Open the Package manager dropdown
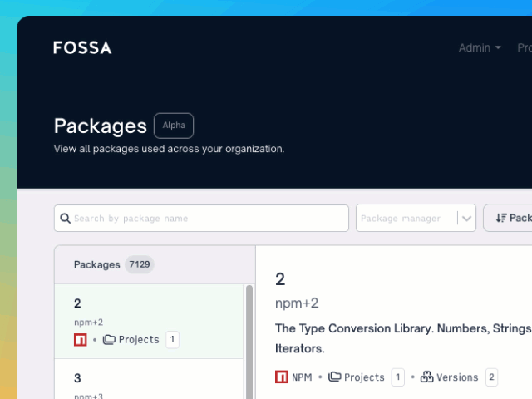This screenshot has height=399, width=532. pos(406,219)
